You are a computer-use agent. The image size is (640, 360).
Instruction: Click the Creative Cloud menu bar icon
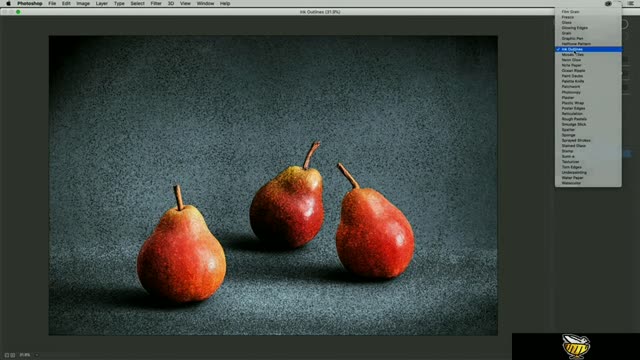click(x=608, y=3)
